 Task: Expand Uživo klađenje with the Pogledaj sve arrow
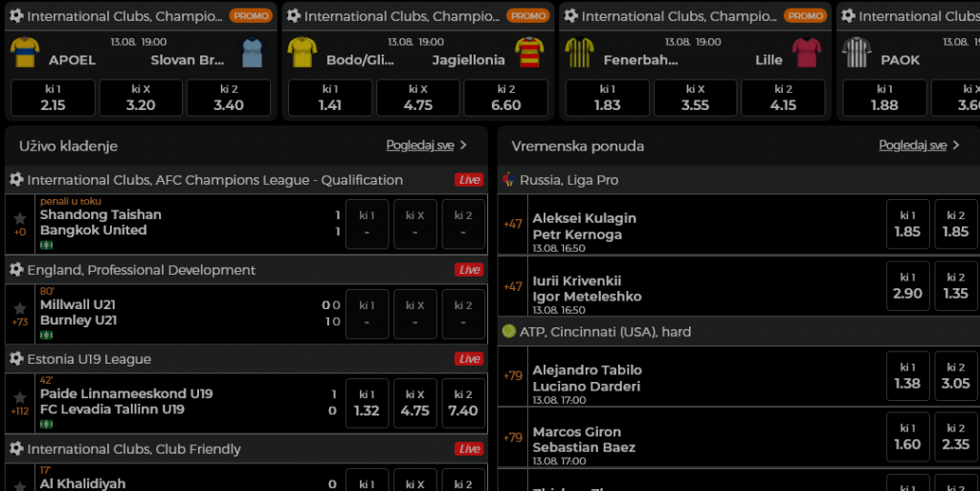coord(463,145)
